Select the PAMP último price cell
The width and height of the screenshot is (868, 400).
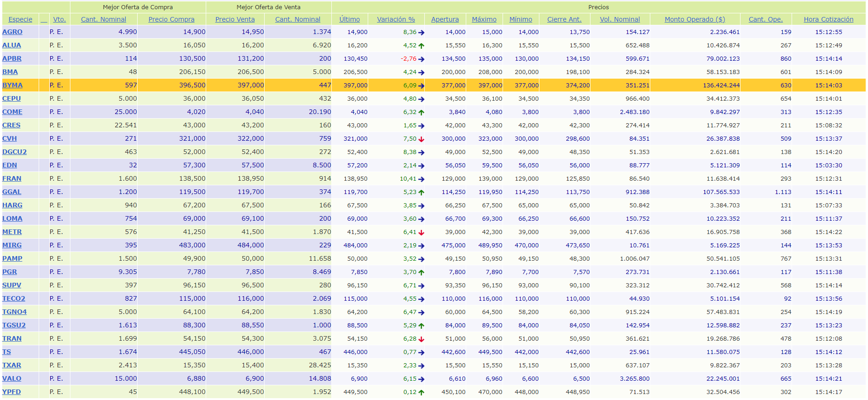[x=357, y=258]
